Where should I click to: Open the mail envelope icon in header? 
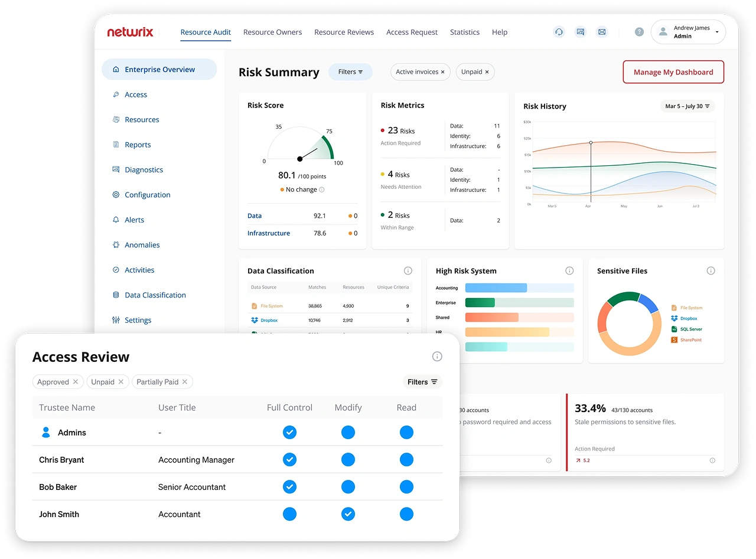[x=602, y=32]
